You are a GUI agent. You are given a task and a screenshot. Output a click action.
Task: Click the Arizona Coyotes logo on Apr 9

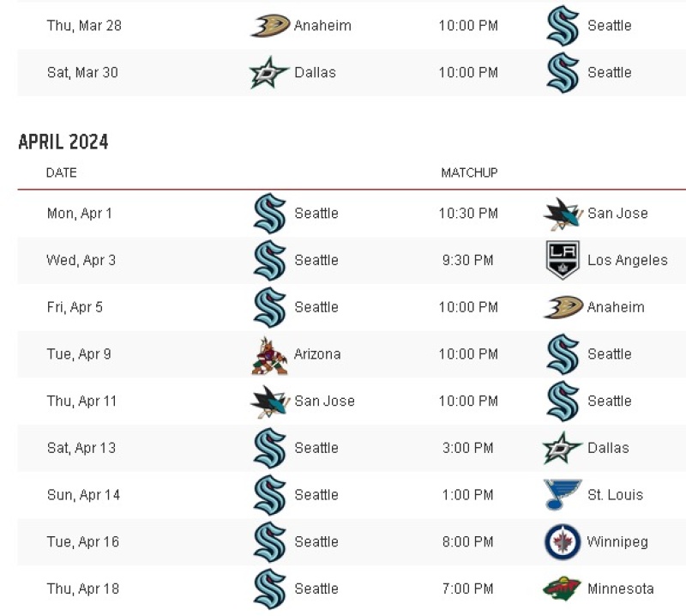pyautogui.click(x=270, y=355)
